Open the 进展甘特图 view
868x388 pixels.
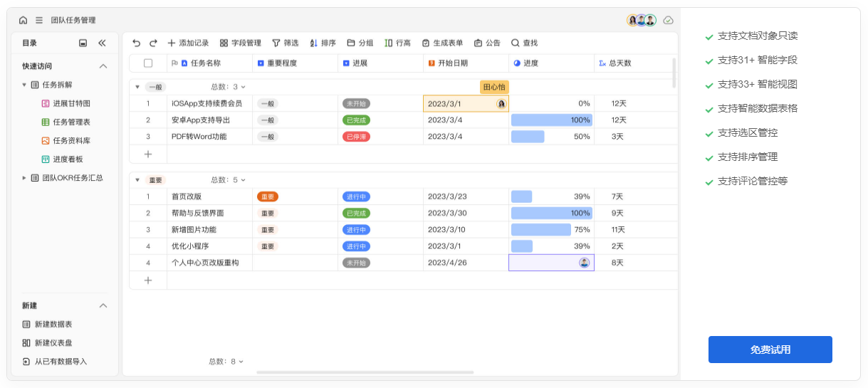(71, 104)
